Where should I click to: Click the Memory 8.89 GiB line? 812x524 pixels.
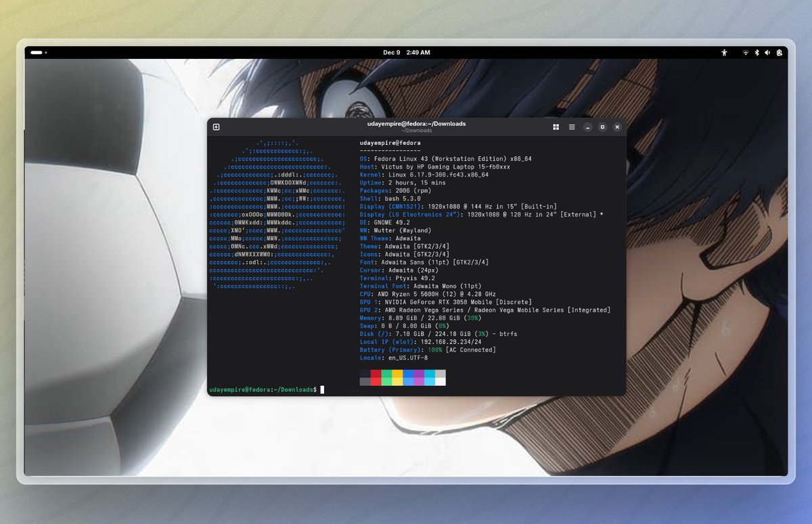[421, 318]
